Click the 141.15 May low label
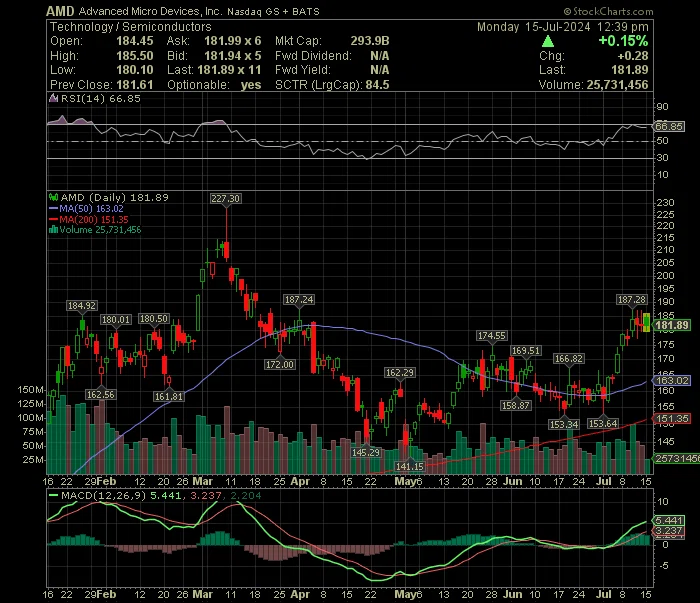 tap(410, 466)
